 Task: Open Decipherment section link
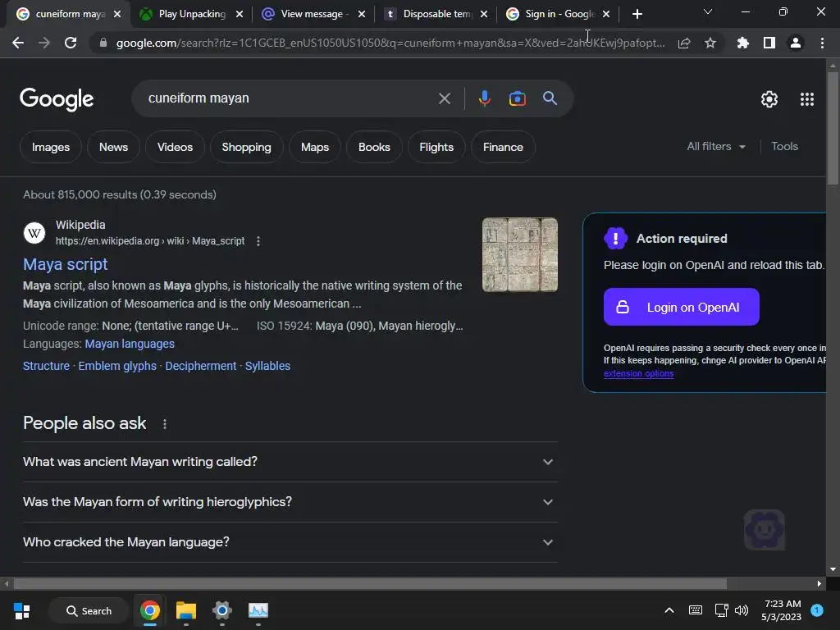pyautogui.click(x=200, y=366)
